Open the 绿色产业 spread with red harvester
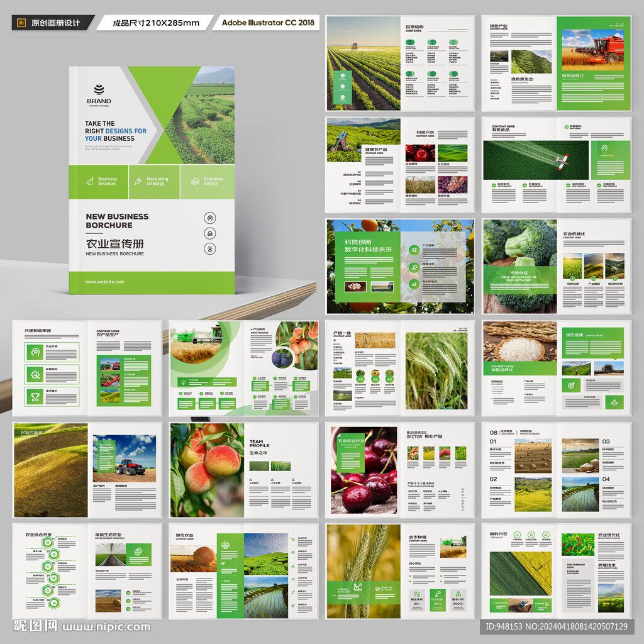The height and width of the screenshot is (644, 644). [x=556, y=64]
